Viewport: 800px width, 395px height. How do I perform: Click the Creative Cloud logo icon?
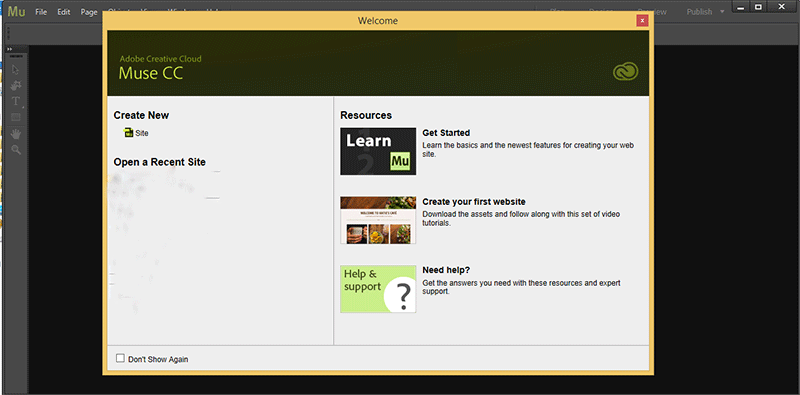click(626, 72)
